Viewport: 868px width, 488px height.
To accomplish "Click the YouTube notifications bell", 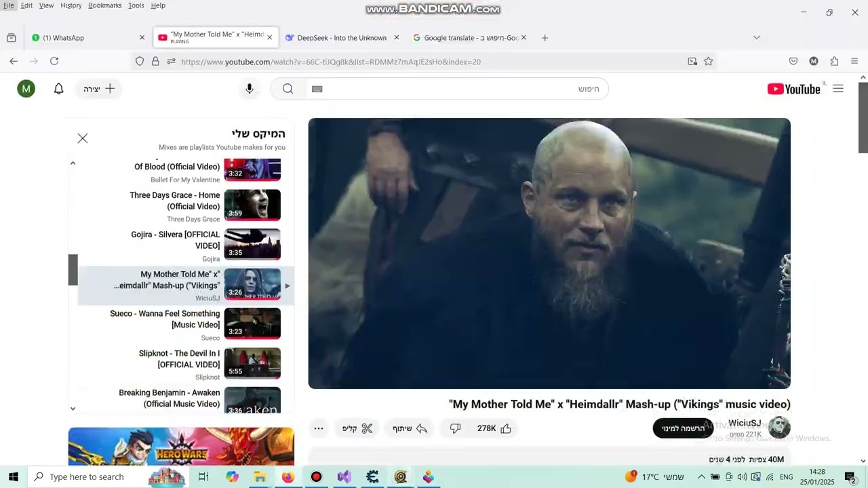I will point(59,89).
